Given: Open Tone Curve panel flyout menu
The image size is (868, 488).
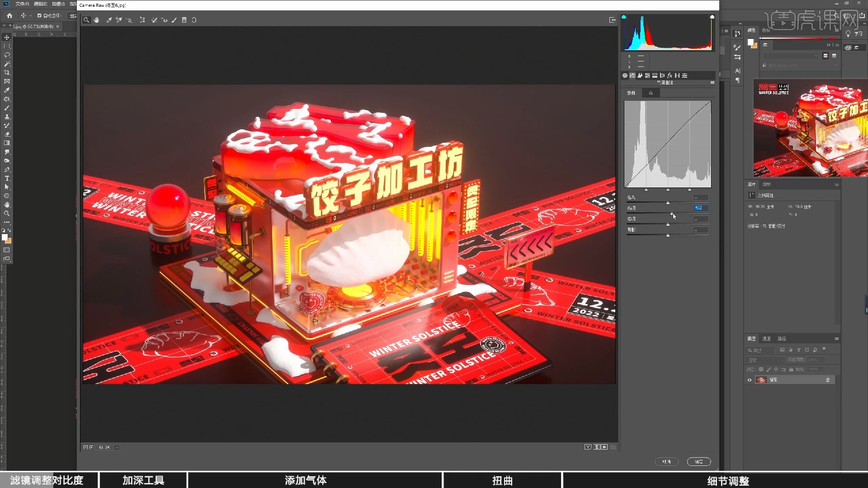Looking at the screenshot, I should [712, 83].
